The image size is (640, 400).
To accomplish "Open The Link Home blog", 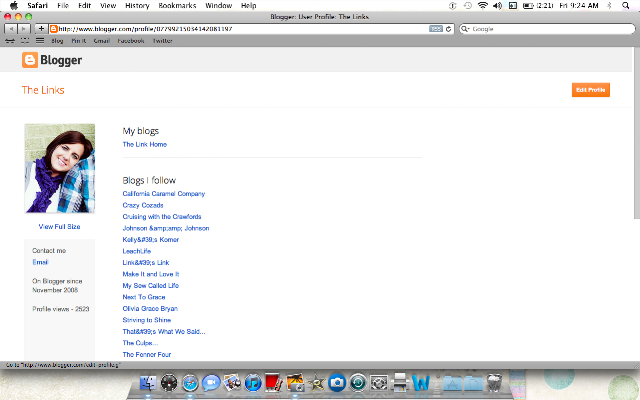I will [144, 144].
